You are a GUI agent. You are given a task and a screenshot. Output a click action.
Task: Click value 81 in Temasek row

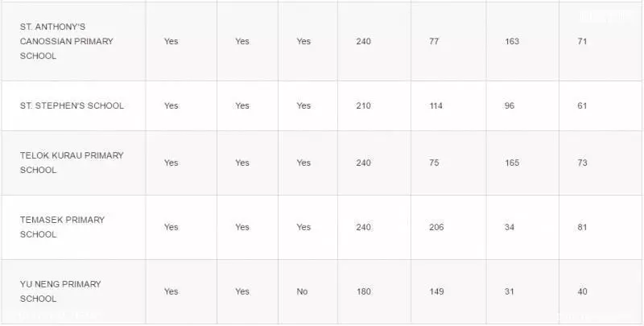pos(582,227)
